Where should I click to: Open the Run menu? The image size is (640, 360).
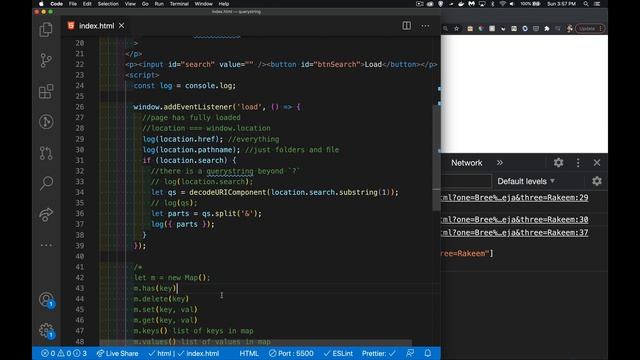159,4
